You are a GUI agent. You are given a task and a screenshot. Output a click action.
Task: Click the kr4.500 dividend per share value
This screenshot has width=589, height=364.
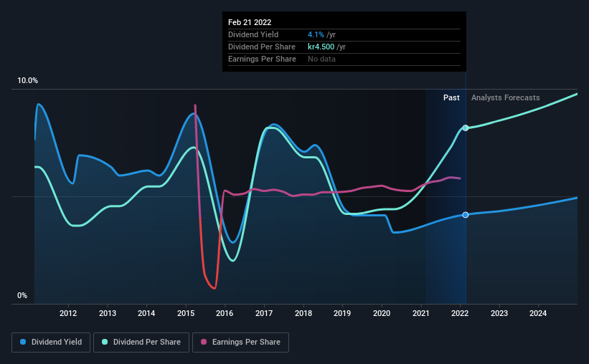(x=321, y=47)
